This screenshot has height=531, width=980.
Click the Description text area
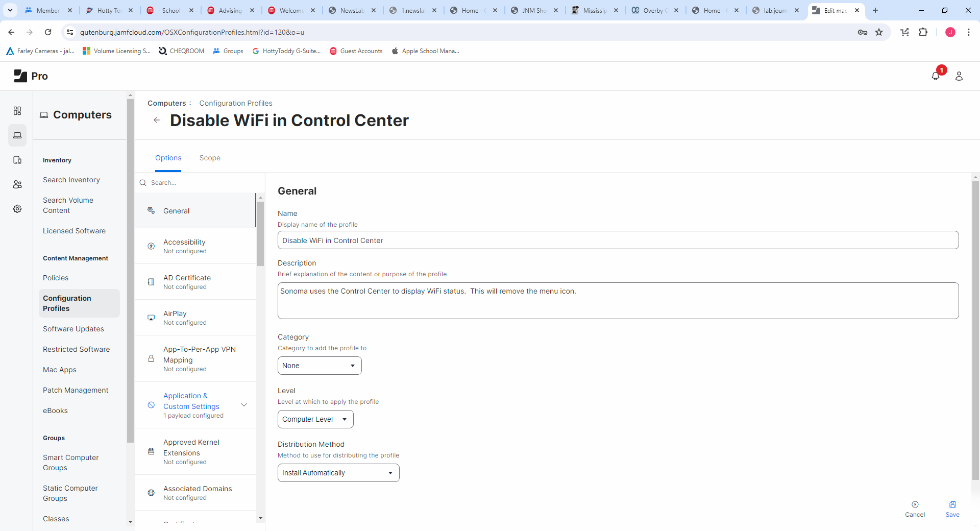point(618,301)
